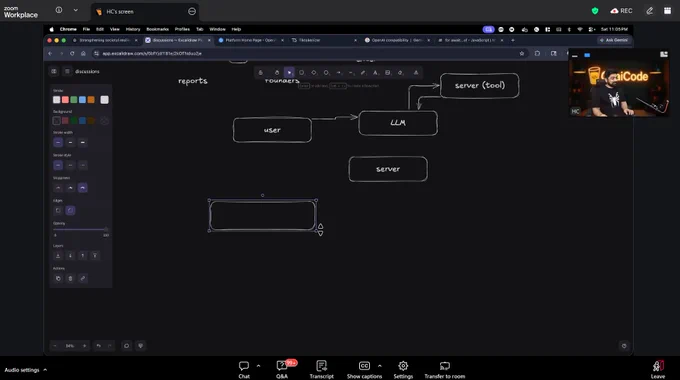
Task: Click the 'server (tool)' box on canvas
Action: pos(480,85)
